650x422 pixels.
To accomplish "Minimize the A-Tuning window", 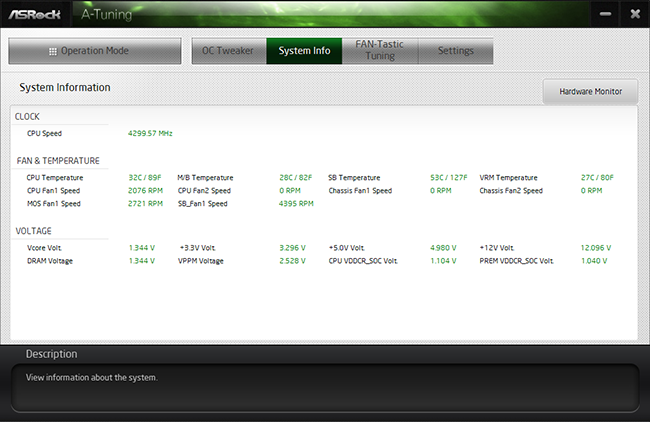I will click(x=605, y=14).
